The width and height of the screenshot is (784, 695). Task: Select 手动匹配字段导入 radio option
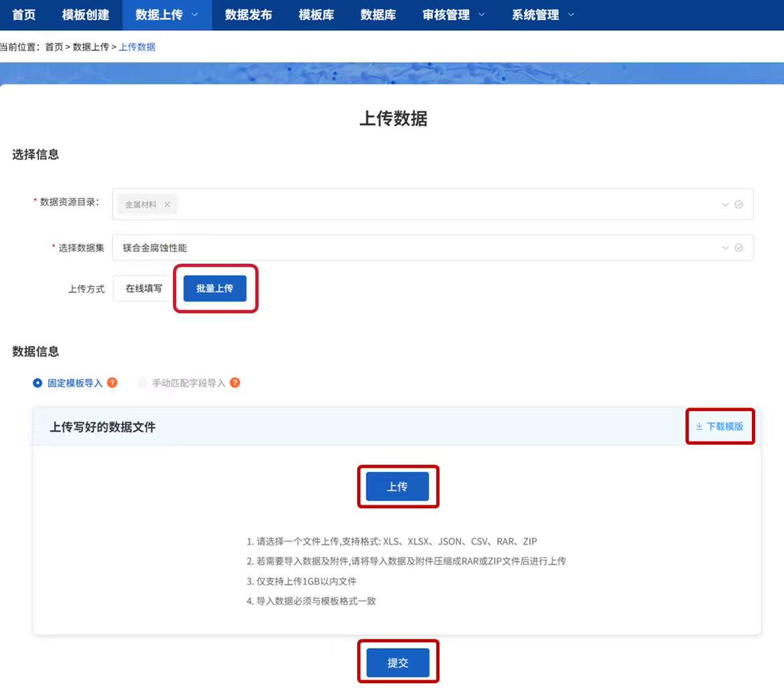pyautogui.click(x=142, y=383)
